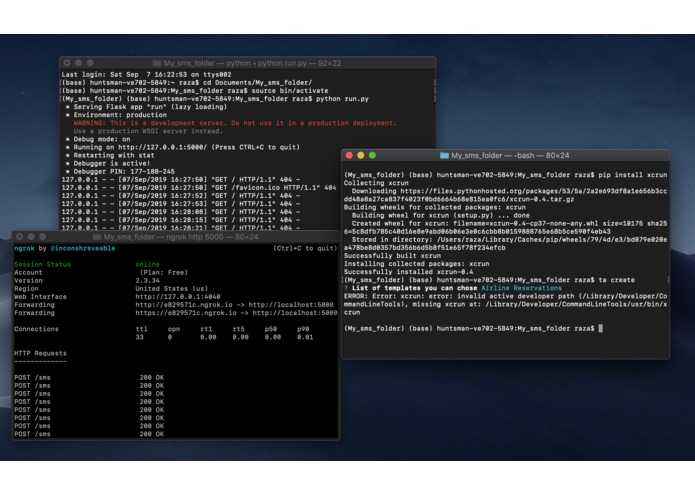This screenshot has height=494, width=695.
Task: Click the bash prompt cursor block
Action: point(601,328)
